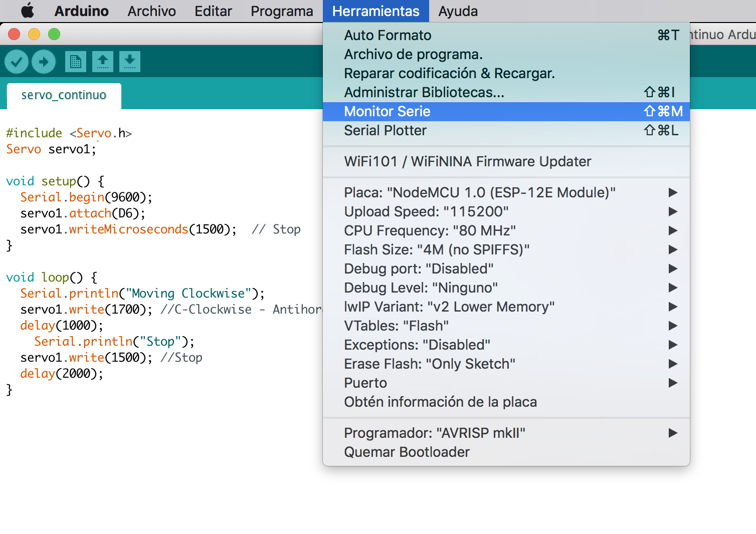Expand the CPU Frequency 80 MHz submenu
756x534 pixels.
[x=506, y=230]
